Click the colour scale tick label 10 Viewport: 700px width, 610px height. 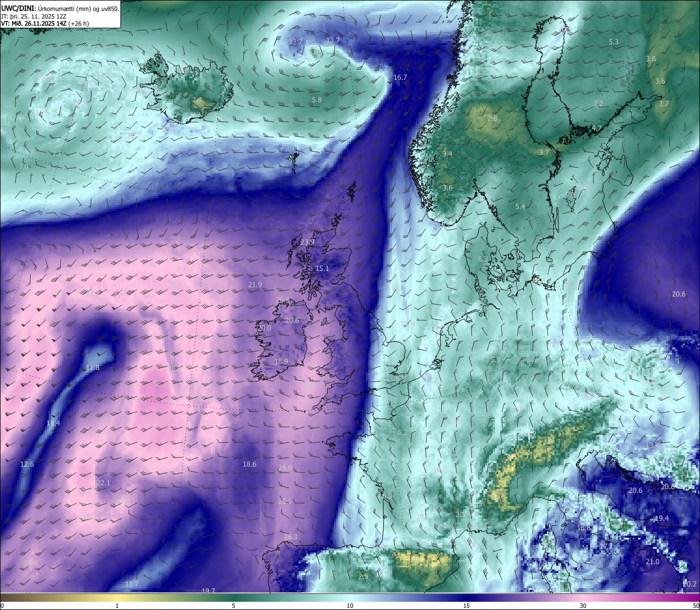[350, 606]
